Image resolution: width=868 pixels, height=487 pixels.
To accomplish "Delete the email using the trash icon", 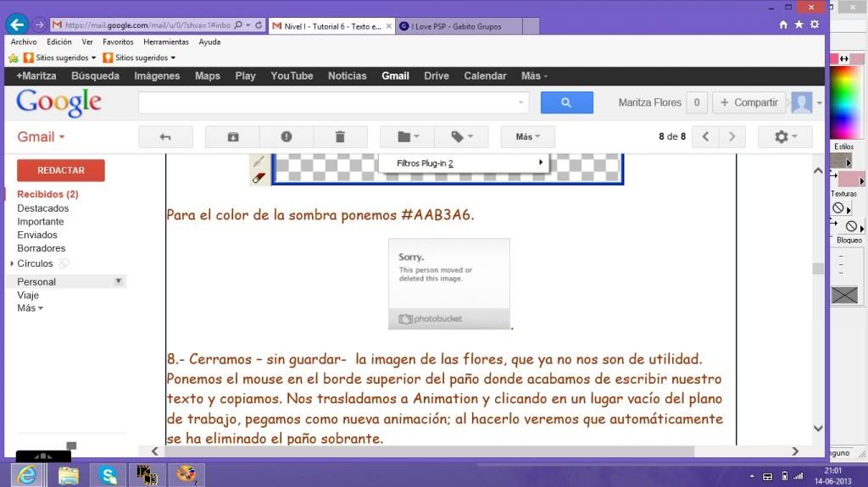I will point(340,136).
